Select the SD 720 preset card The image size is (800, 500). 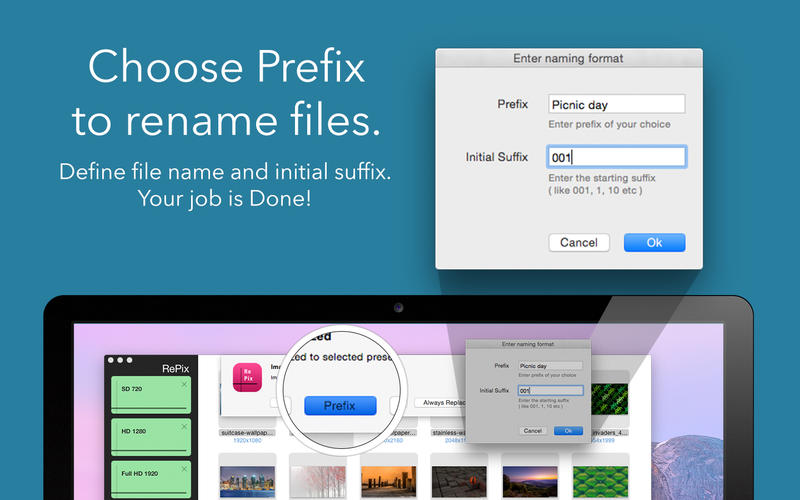pos(151,395)
